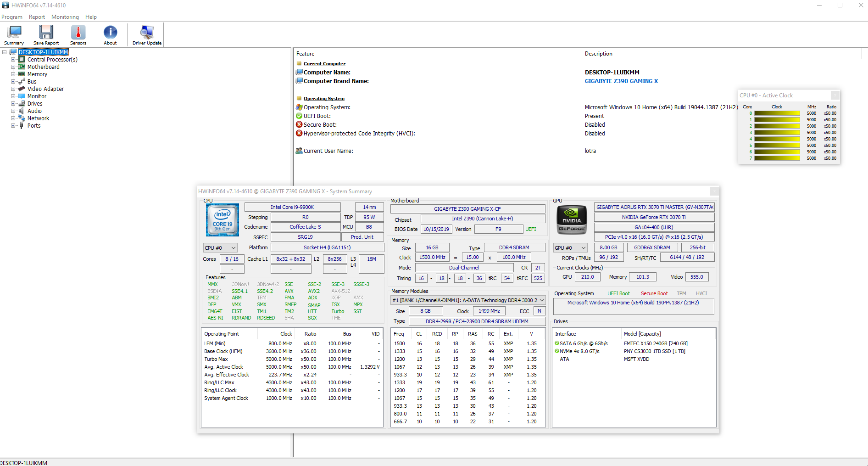This screenshot has height=466, width=868.
Task: Click the Prod. Unit button
Action: 362,237
